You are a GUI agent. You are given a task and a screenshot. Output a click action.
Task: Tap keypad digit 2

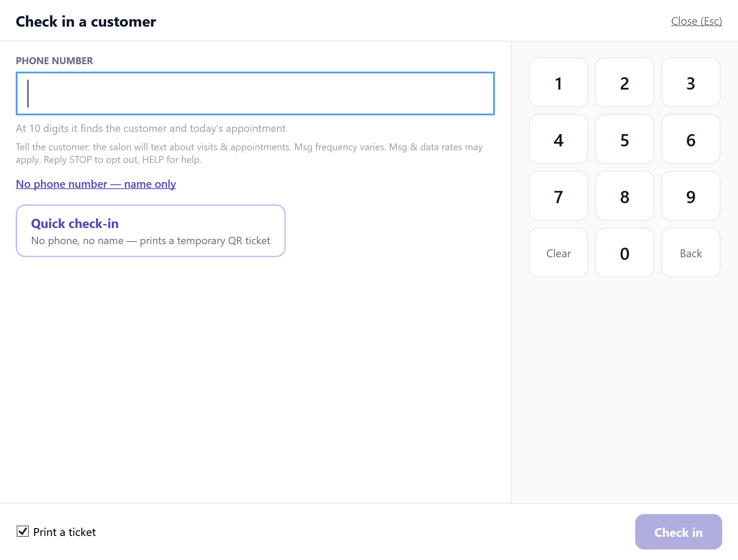click(x=625, y=83)
